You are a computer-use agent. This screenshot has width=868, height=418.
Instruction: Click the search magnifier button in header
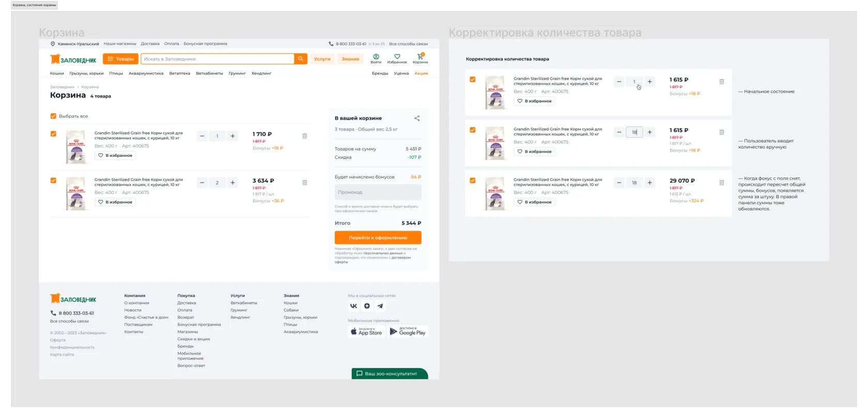[301, 59]
